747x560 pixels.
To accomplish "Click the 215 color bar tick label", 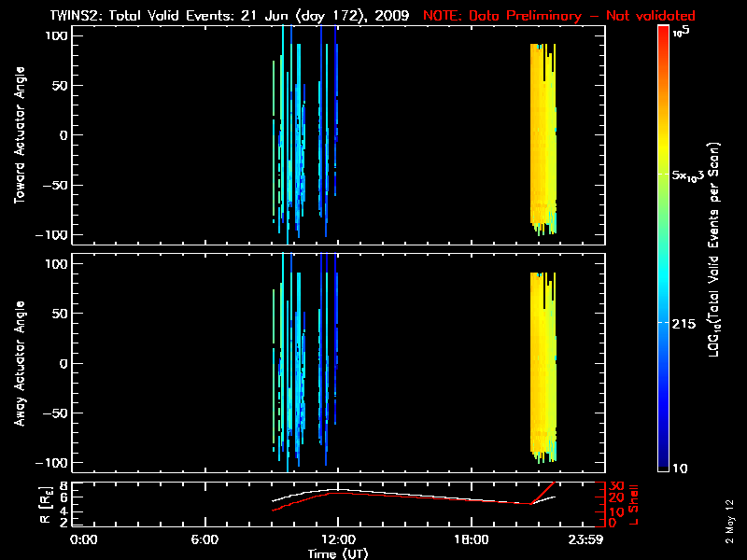I will (x=686, y=321).
